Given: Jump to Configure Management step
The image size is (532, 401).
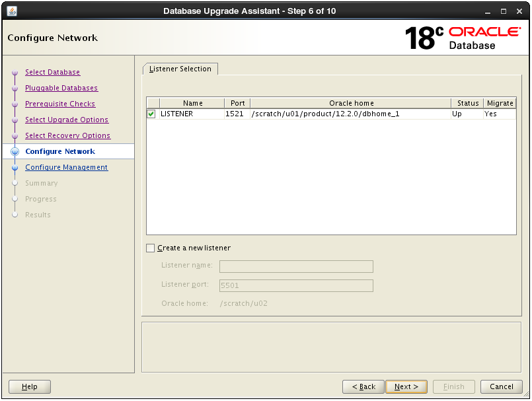Looking at the screenshot, I should point(67,168).
